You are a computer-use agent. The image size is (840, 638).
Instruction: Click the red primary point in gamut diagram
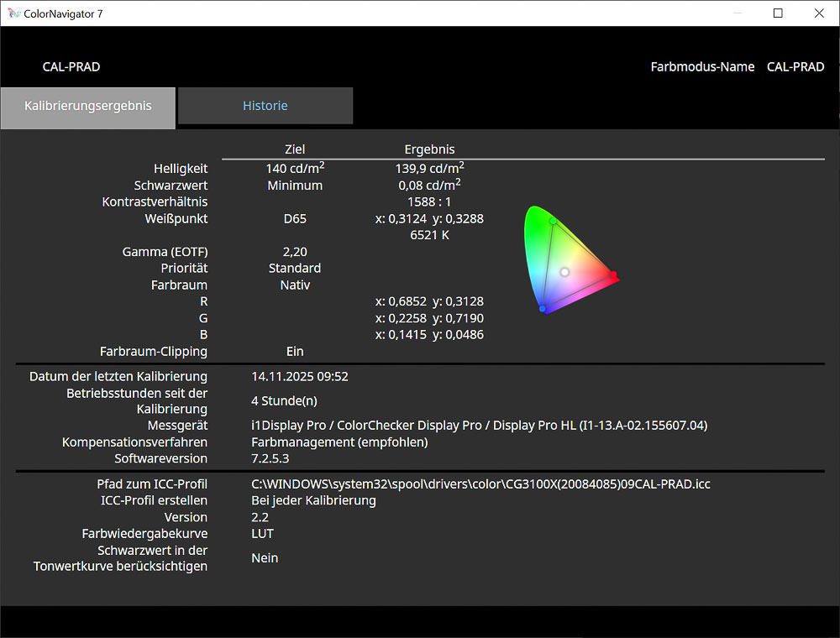pos(613,275)
